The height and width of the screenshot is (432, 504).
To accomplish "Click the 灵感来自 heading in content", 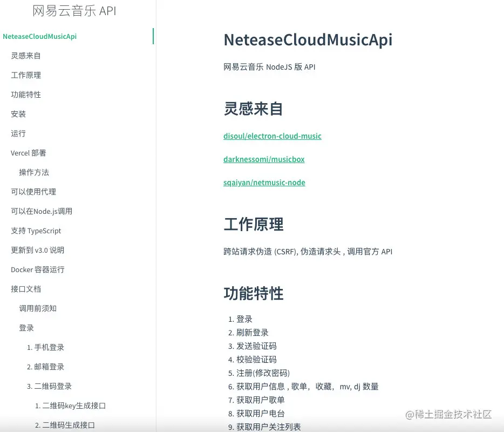I will 253,109.
